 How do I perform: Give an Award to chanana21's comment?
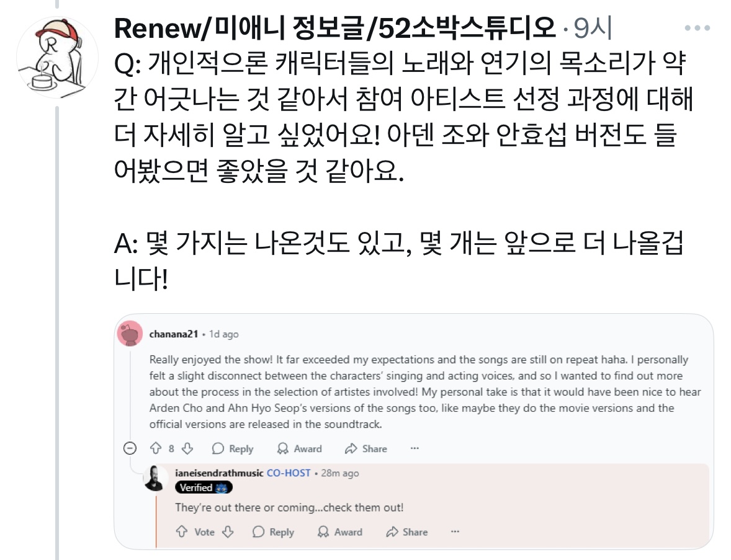[299, 448]
